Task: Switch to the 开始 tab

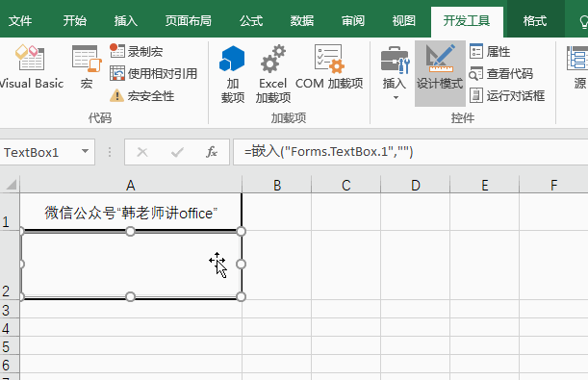Action: click(x=75, y=20)
